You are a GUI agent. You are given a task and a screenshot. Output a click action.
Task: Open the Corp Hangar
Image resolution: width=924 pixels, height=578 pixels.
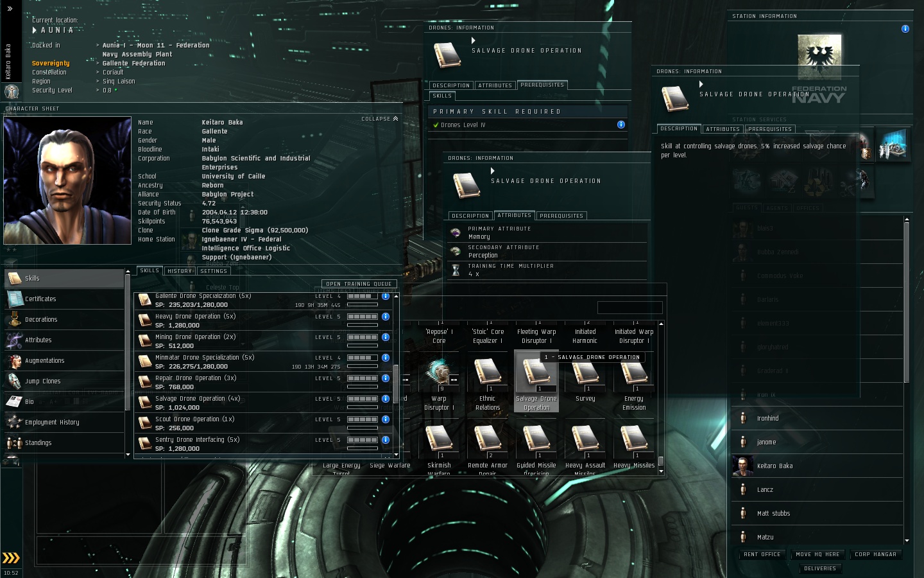click(876, 554)
